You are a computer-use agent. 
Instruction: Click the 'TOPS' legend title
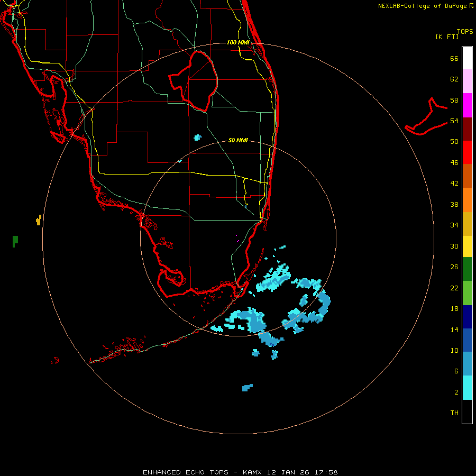(x=465, y=31)
